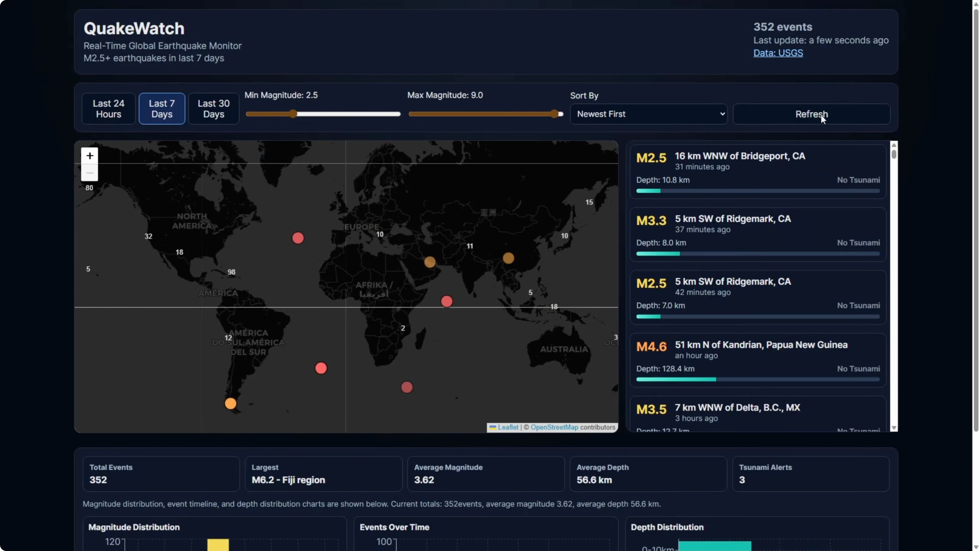Click the orange marker near southern Chile
This screenshot has height=551, width=980.
231,403
